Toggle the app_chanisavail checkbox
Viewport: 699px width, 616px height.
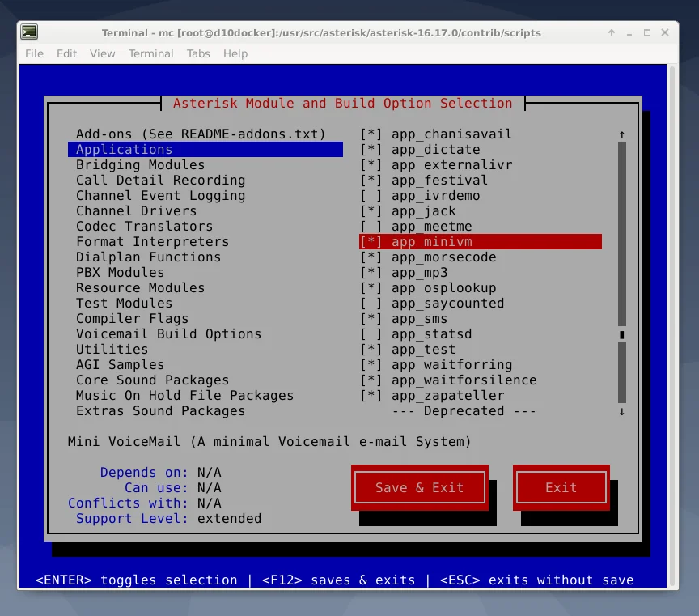pyautogui.click(x=371, y=134)
